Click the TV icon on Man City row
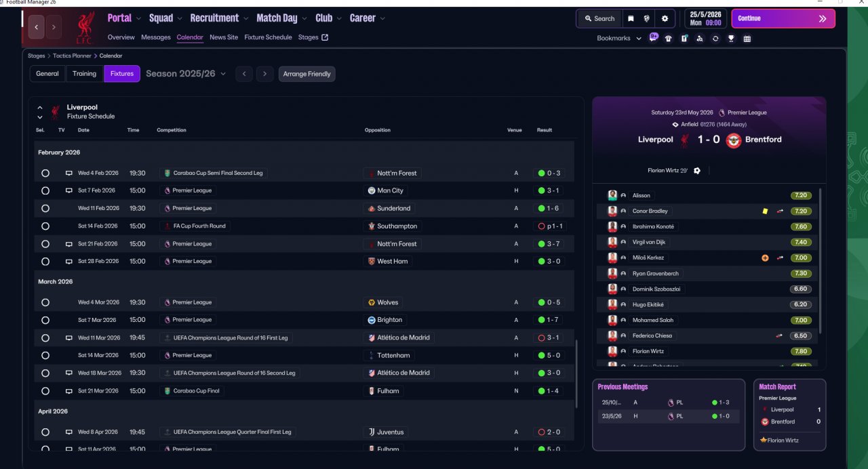This screenshot has height=469, width=868. (x=68, y=190)
